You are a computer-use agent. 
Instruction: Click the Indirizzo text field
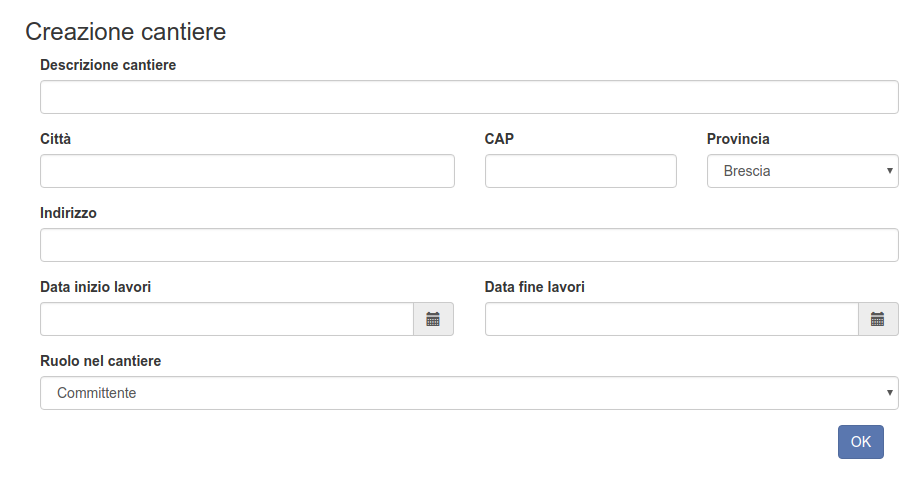469,245
